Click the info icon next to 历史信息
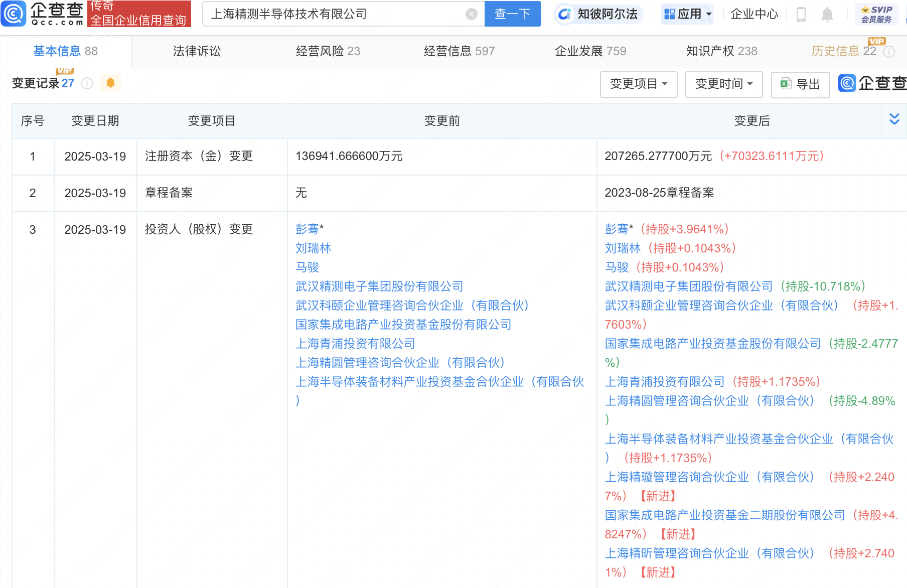This screenshot has height=588, width=907. pos(889,52)
